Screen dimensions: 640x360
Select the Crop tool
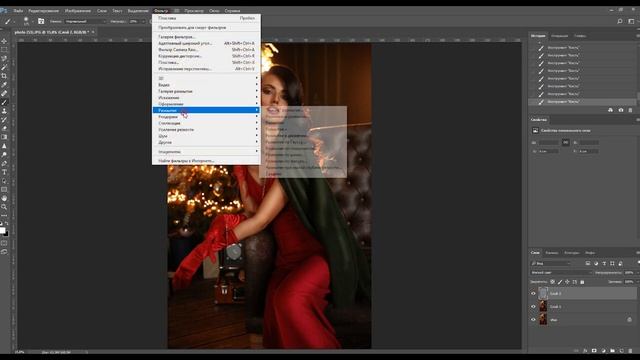point(4,76)
